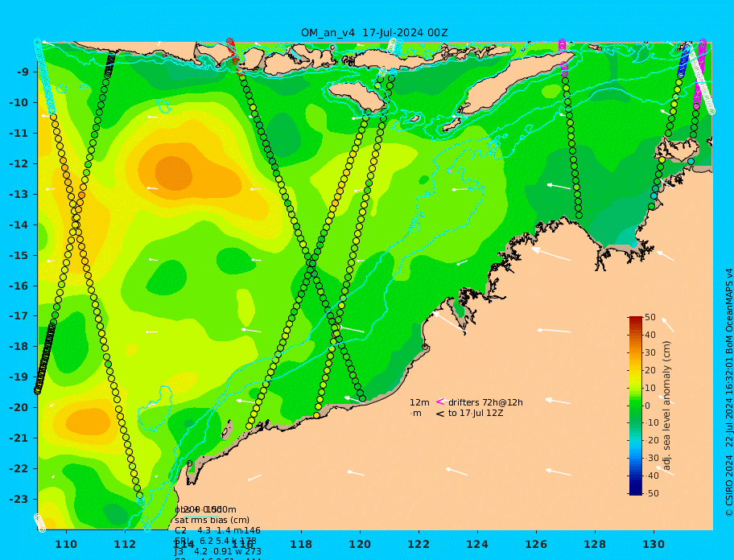This screenshot has width=734, height=560.
Task: Click the "C2 4.3 1.4 m 146" statistics row
Action: pos(217,530)
